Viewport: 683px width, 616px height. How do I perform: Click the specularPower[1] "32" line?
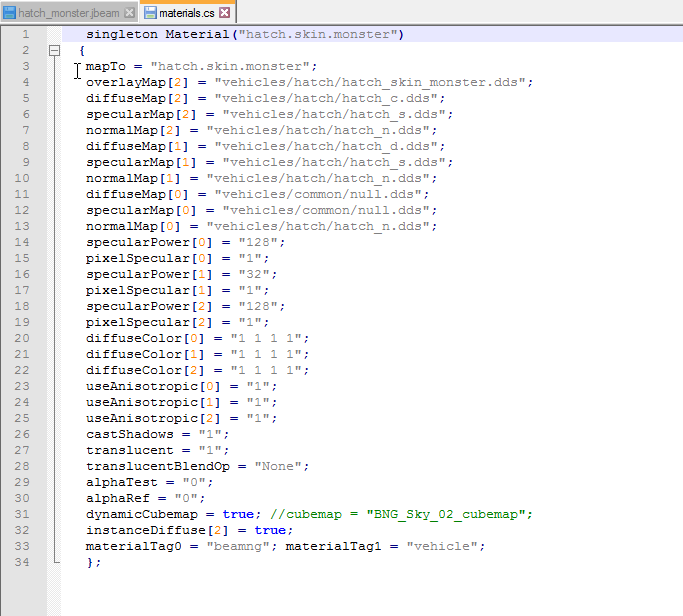click(x=181, y=274)
